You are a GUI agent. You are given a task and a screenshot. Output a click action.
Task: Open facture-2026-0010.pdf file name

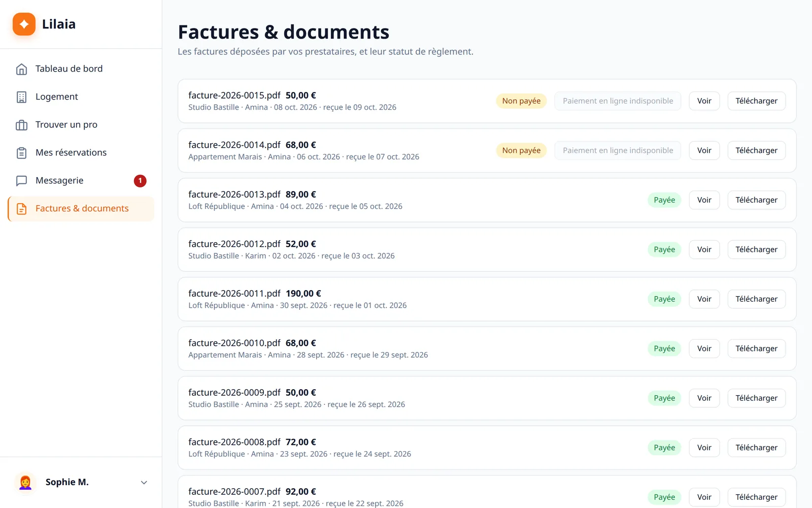[234, 343]
